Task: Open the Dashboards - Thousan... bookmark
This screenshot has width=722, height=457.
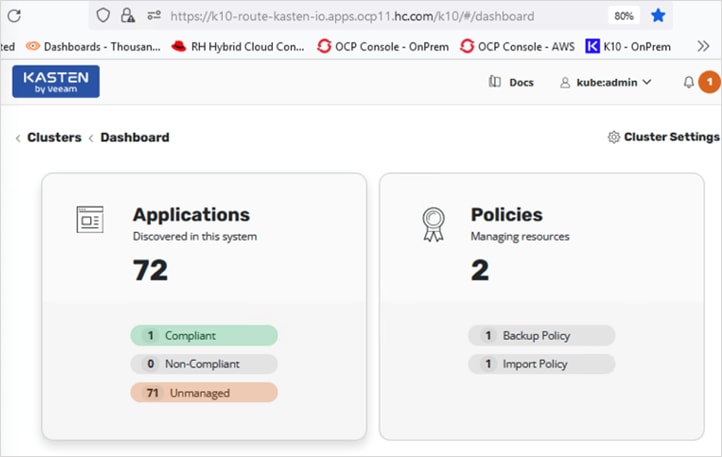Action: 93,47
